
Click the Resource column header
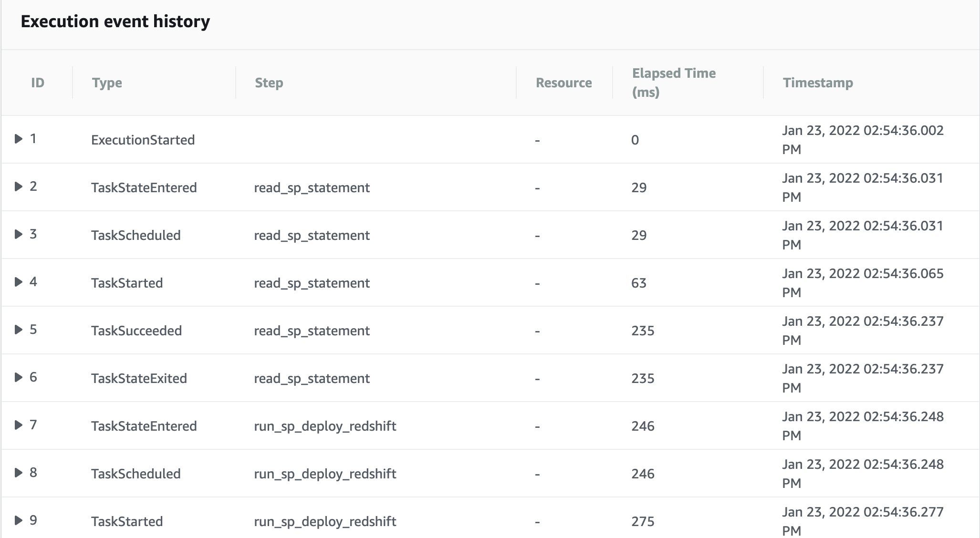point(563,83)
